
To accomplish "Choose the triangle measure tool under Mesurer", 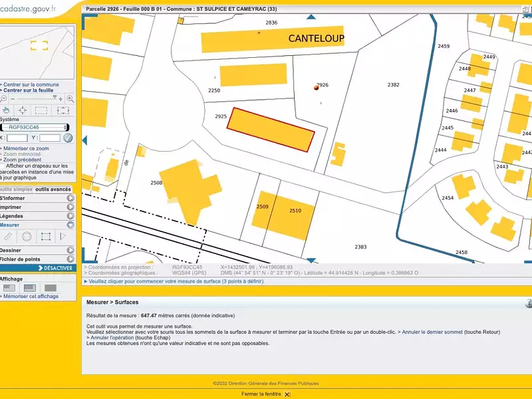I will tap(63, 236).
